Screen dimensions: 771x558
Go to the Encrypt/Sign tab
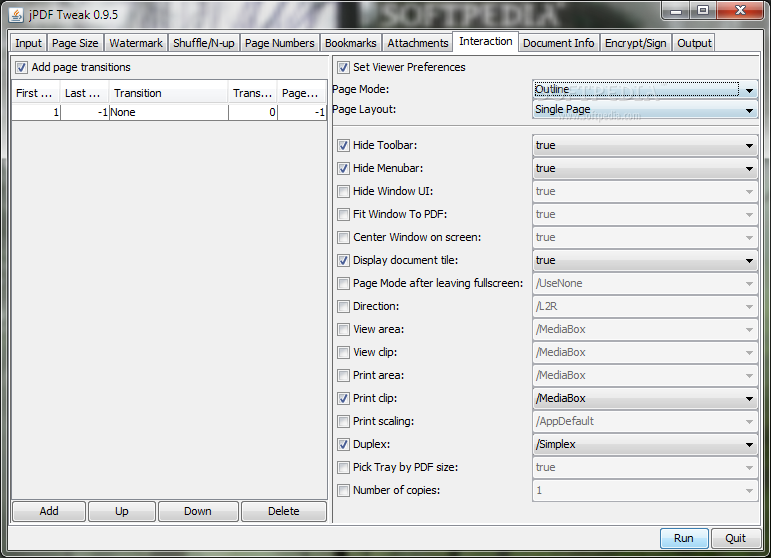tap(635, 43)
